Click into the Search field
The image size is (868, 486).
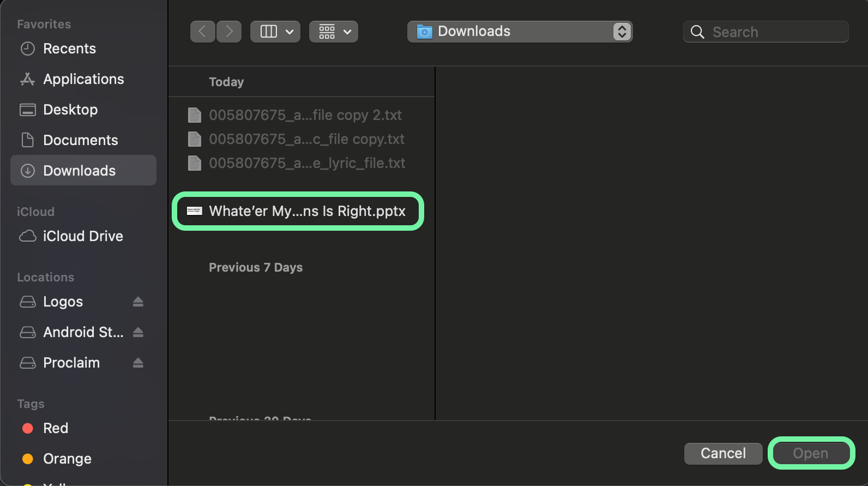pos(765,32)
